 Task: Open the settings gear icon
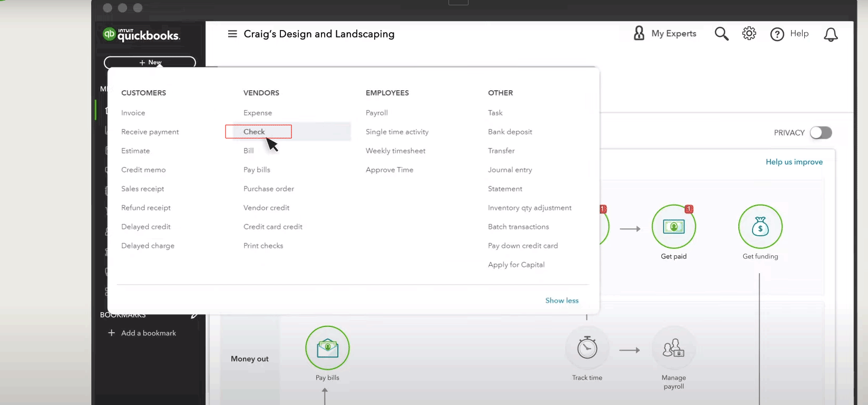point(749,34)
